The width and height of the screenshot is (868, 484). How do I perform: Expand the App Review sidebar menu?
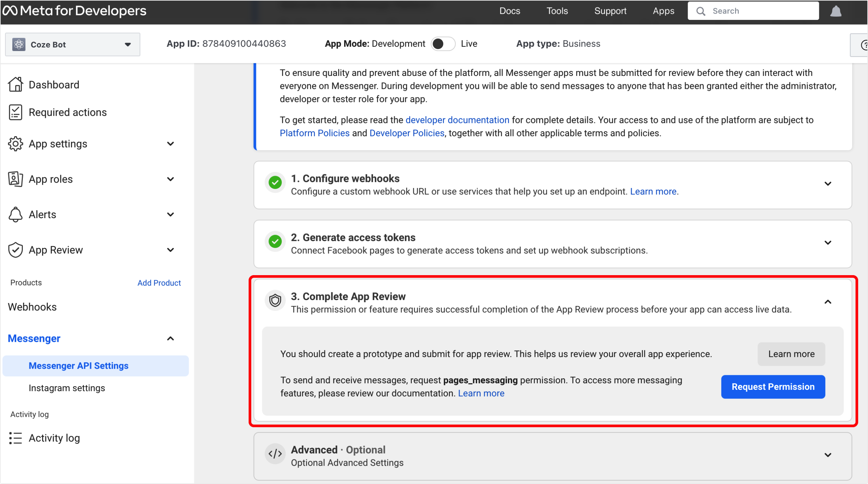coord(170,250)
